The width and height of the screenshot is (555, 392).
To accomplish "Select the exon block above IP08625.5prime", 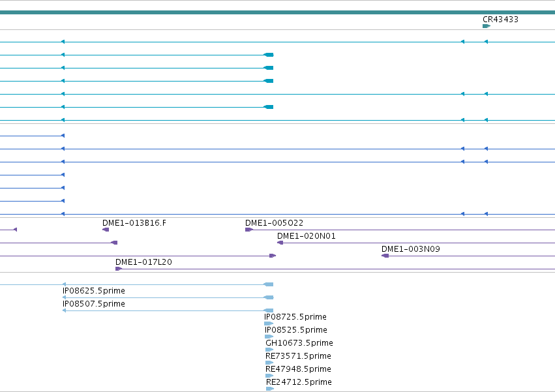I will [x=269, y=284].
